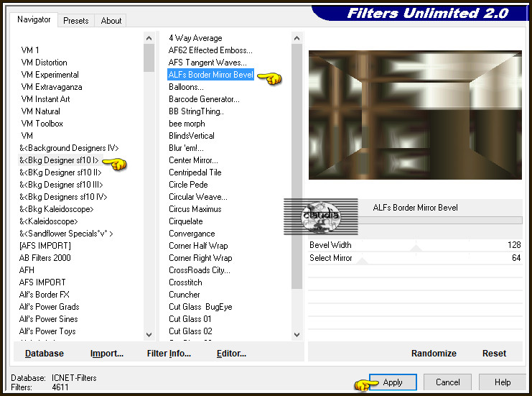This screenshot has width=532, height=396.
Task: Select Blur 'em!... filter
Action: 186,148
